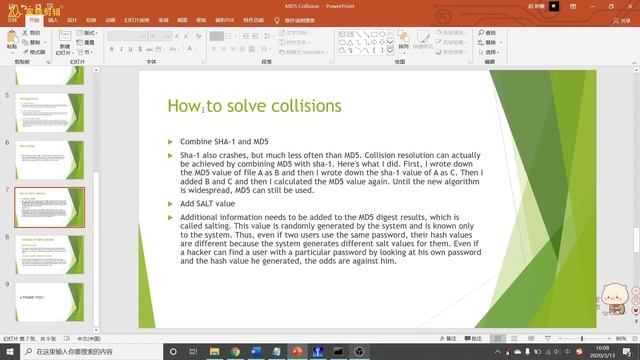The image size is (640, 360).
Task: Open File Explorer from the taskbar
Action: click(214, 351)
